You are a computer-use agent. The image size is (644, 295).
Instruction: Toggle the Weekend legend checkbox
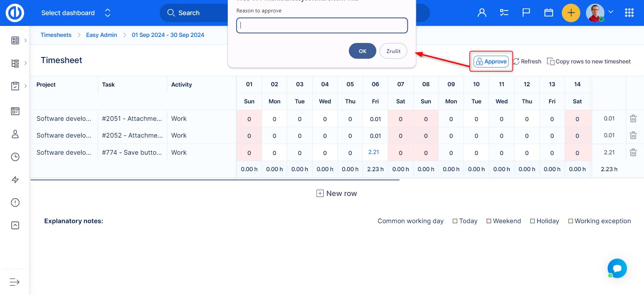pyautogui.click(x=489, y=221)
